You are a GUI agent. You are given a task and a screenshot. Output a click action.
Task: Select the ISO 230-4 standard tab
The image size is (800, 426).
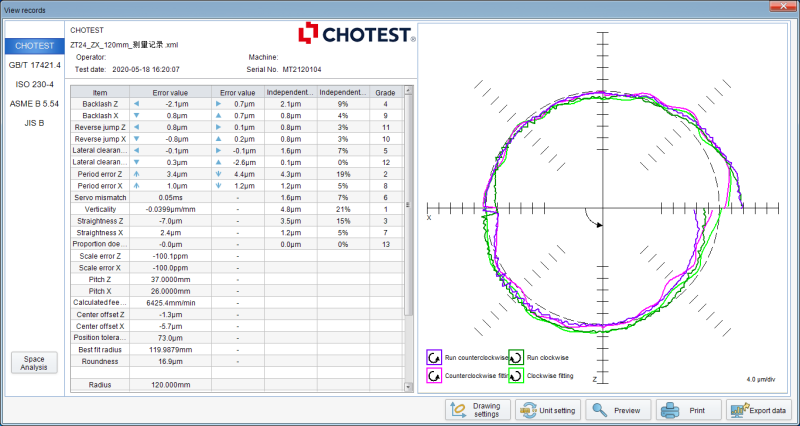(34, 84)
